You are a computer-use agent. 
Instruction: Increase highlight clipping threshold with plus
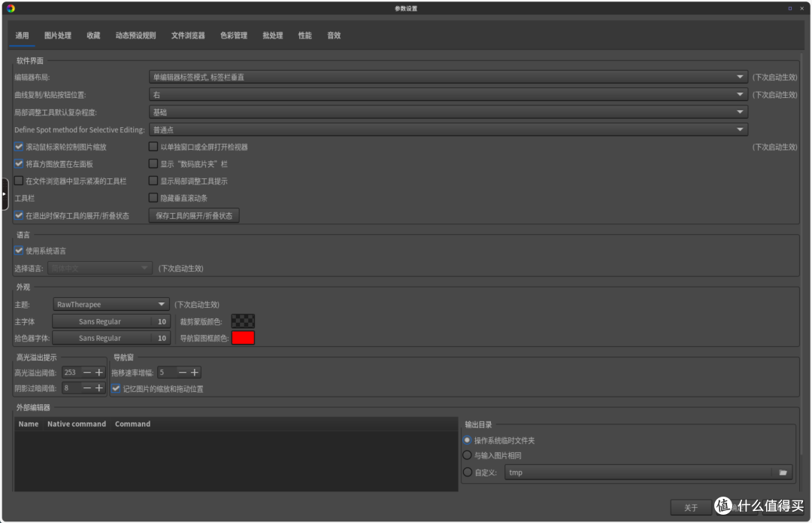tap(99, 372)
